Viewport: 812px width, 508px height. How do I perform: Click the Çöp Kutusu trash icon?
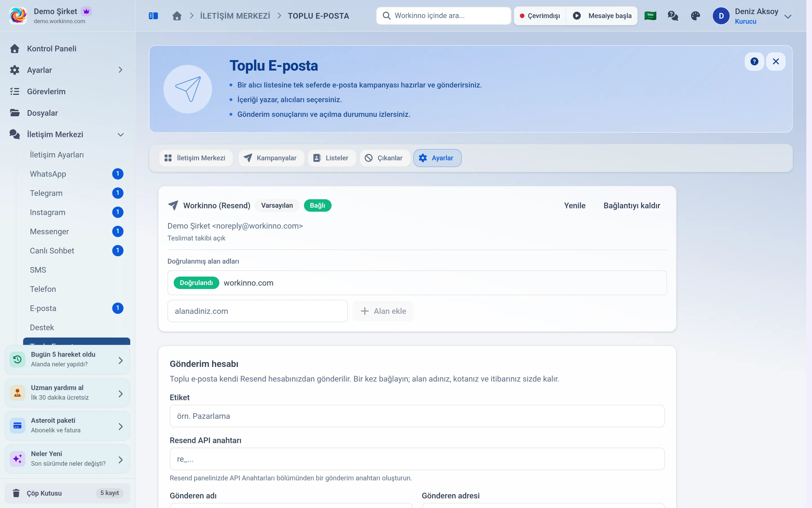coord(16,493)
